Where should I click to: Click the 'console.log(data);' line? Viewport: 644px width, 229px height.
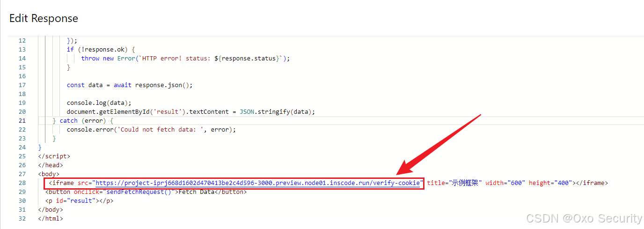[99, 103]
